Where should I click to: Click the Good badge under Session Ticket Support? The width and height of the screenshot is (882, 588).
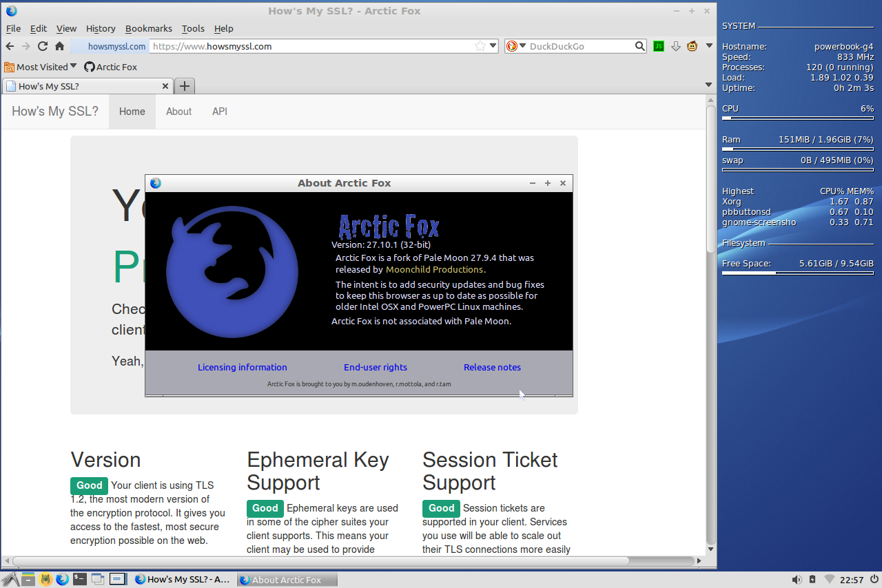tap(441, 508)
